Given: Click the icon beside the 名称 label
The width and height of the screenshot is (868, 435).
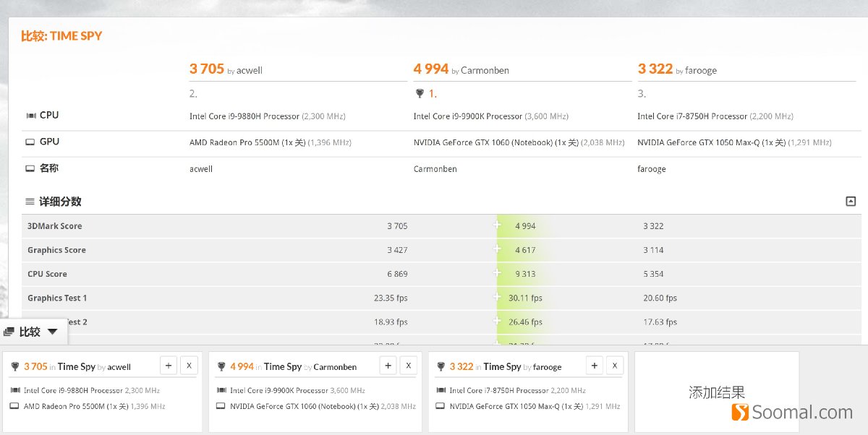Looking at the screenshot, I should tap(30, 168).
